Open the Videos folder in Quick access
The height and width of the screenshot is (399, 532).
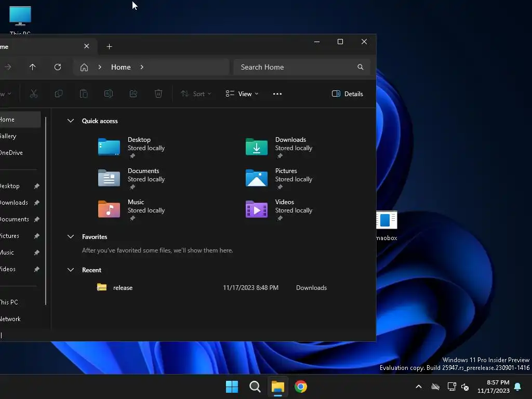[257, 209]
